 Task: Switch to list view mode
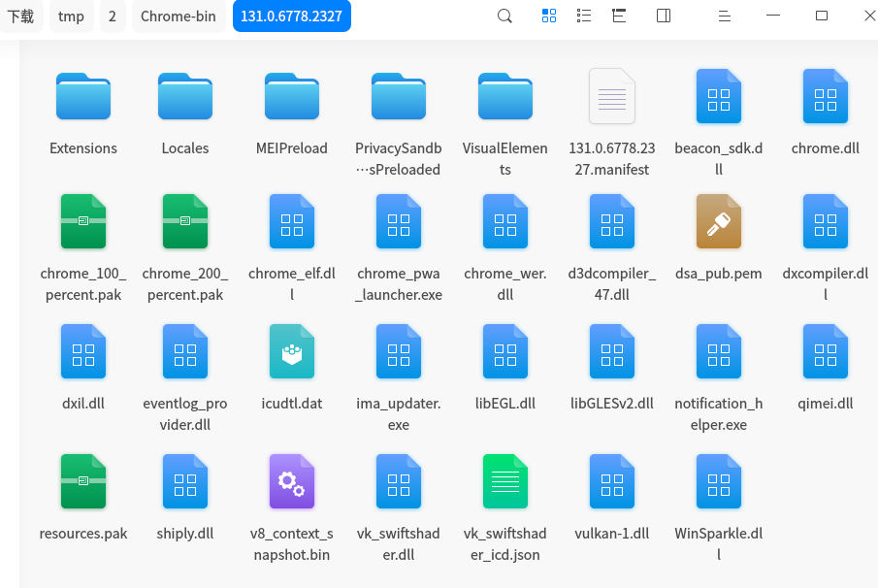[583, 16]
